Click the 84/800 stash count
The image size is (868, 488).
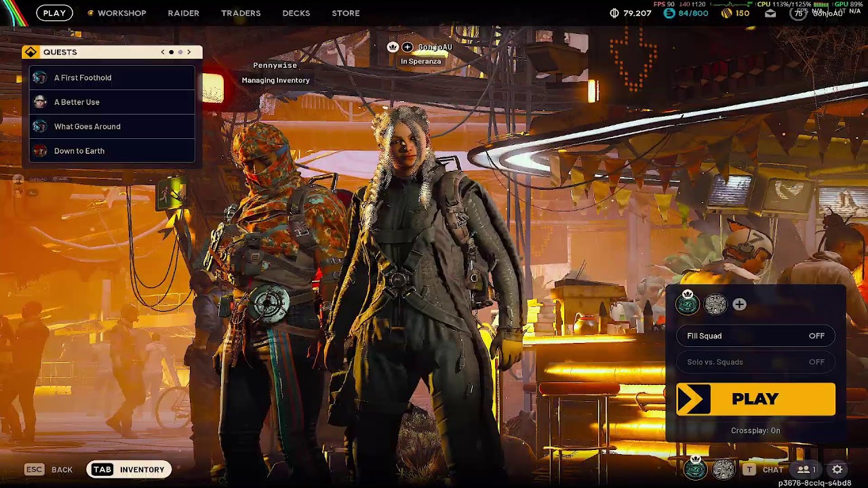(693, 13)
